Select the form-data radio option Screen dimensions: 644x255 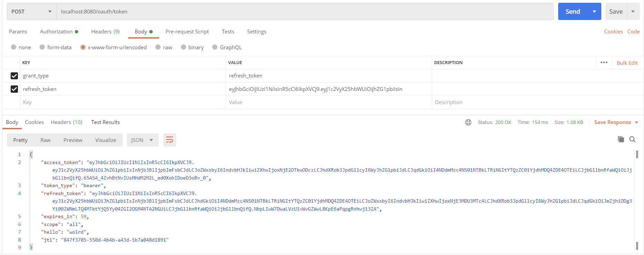42,47
